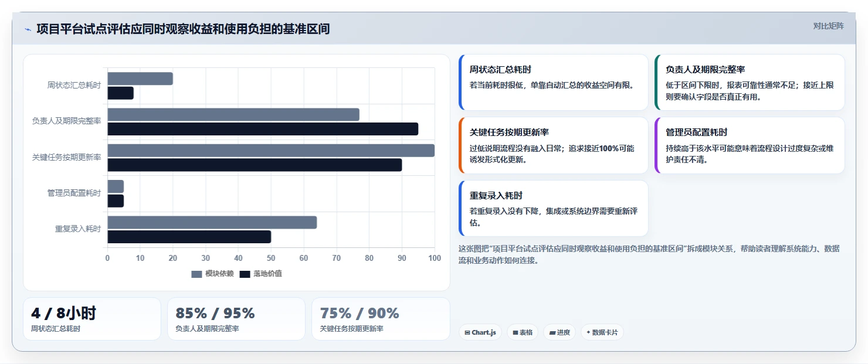
Task: Click the dark 关键任务按期更新率 bar
Action: [255, 165]
